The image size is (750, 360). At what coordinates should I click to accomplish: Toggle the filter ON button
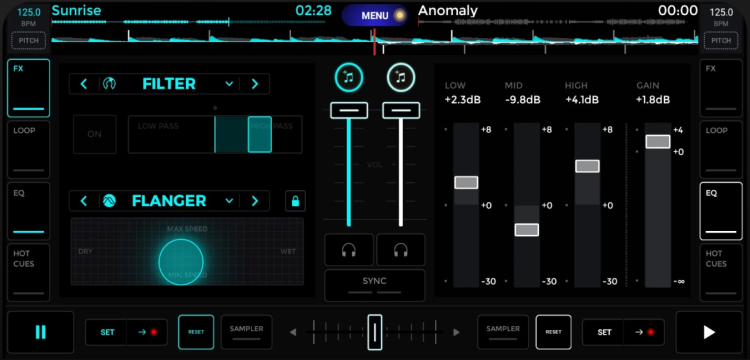point(95,134)
